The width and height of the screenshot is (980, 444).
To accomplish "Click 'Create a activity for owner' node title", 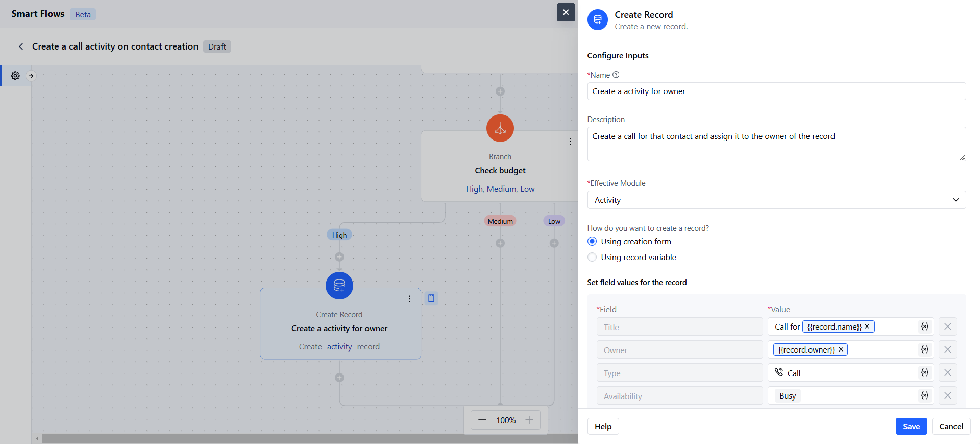I will [339, 329].
